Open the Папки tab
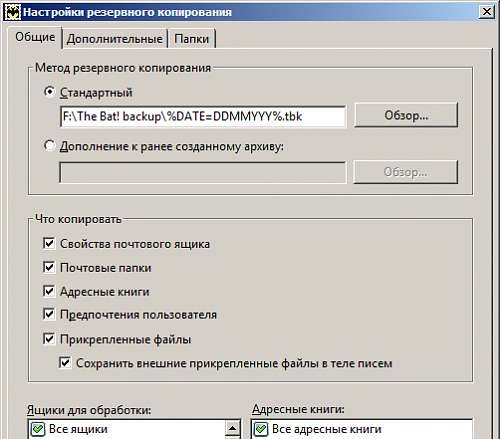This screenshot has width=500, height=439. [192, 39]
